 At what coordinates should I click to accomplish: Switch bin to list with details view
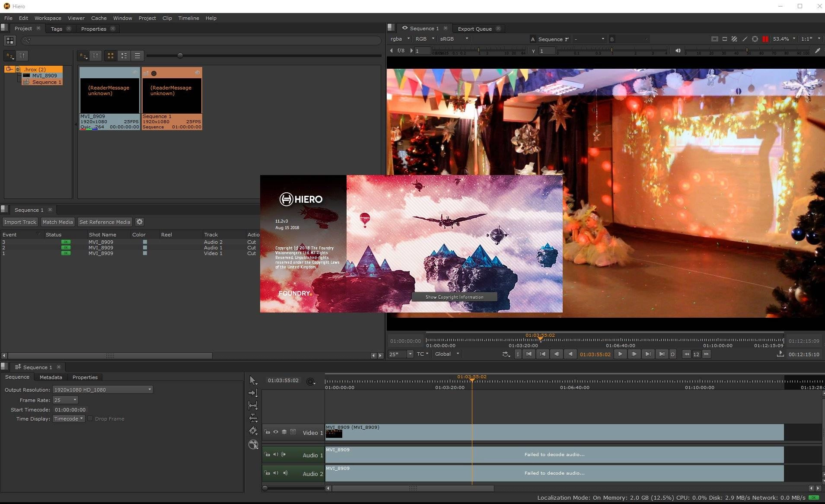124,56
